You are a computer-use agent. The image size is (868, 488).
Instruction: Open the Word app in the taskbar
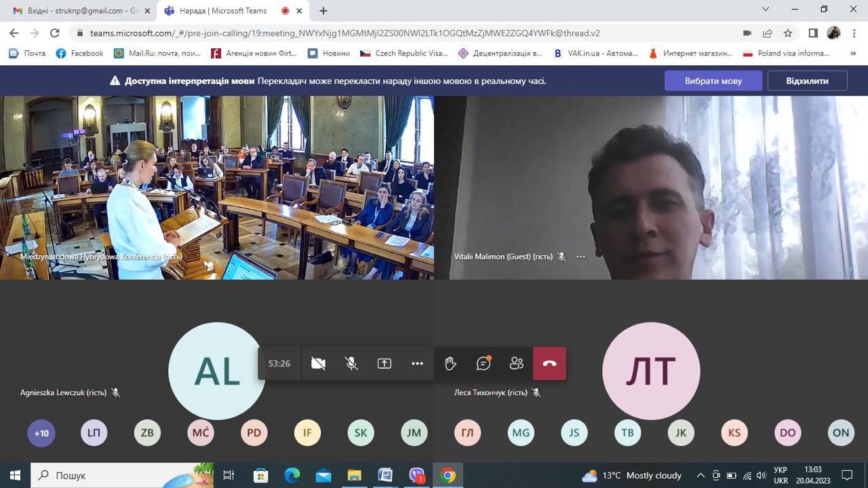pos(385,475)
